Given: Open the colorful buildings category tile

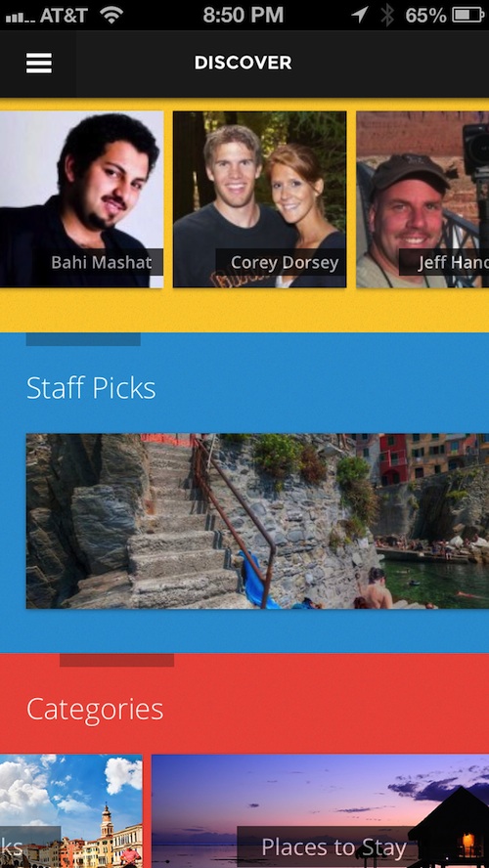Looking at the screenshot, I should (70, 811).
